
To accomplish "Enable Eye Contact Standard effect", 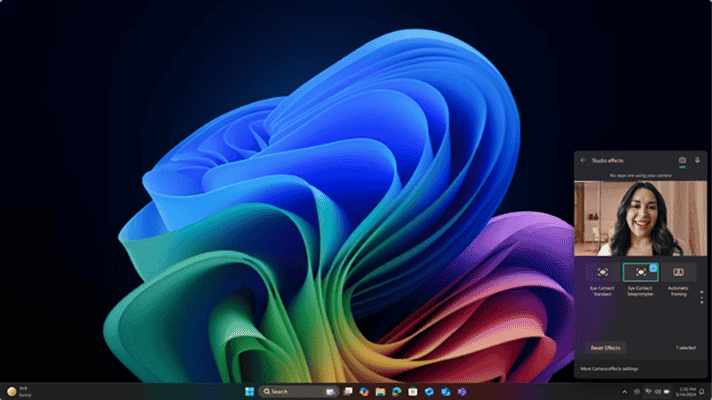I will coord(603,272).
